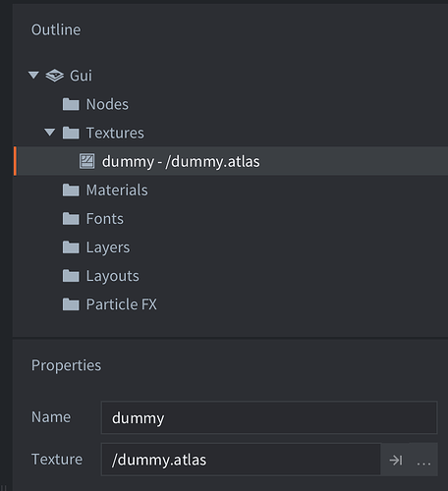448x491 pixels.
Task: Click the Gui layers icon
Action: 55,76
